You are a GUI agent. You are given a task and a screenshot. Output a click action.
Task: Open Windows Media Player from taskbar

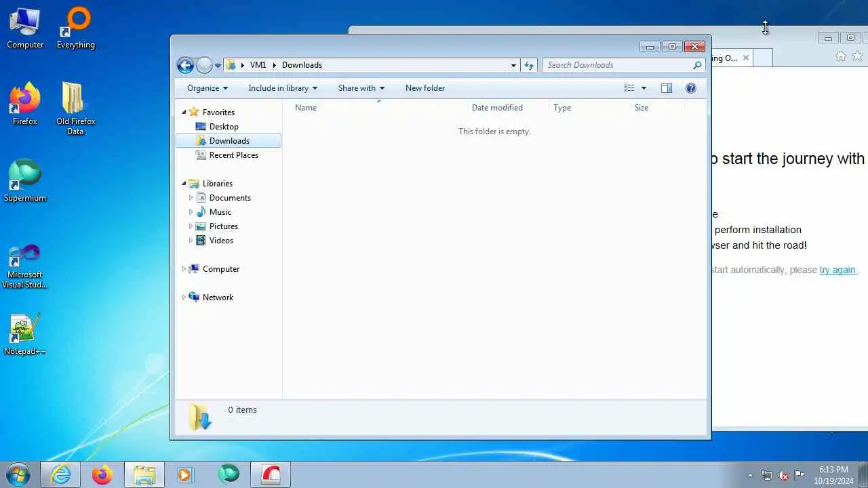(185, 474)
